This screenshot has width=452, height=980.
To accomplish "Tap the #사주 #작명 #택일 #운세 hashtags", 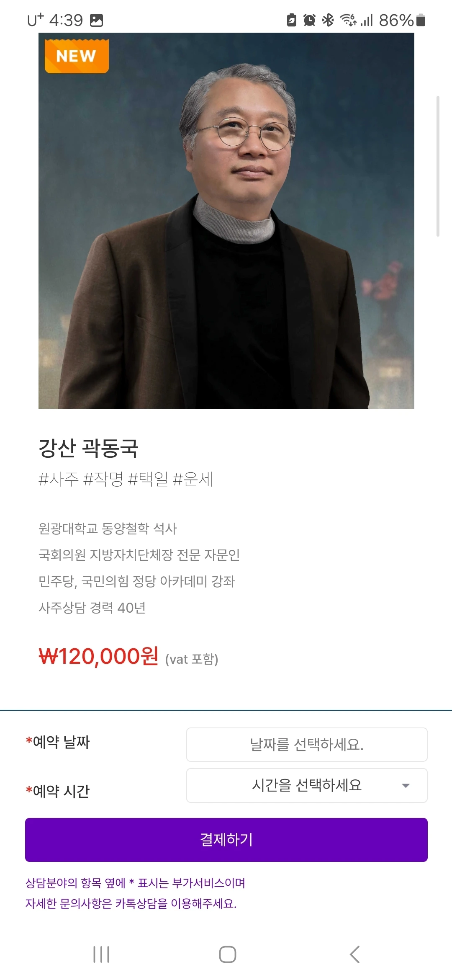I will [x=126, y=479].
